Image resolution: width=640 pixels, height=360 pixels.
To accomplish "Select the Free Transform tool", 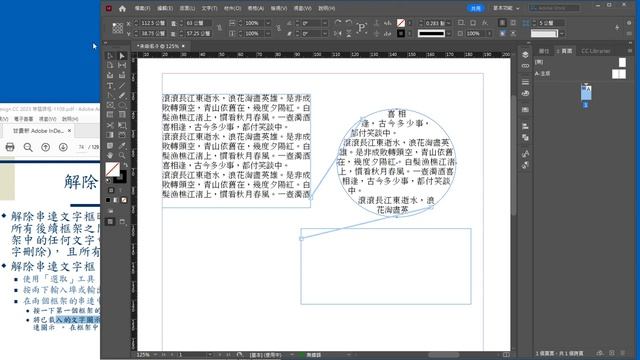I will [x=122, y=125].
